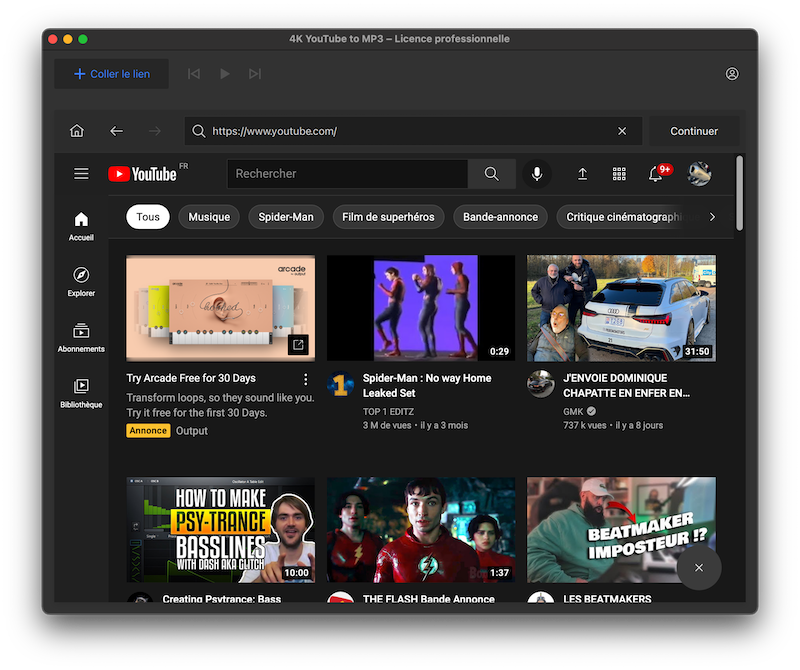Open the Arcade ad thumbnail
Screen dimensions: 800x670
click(220, 308)
